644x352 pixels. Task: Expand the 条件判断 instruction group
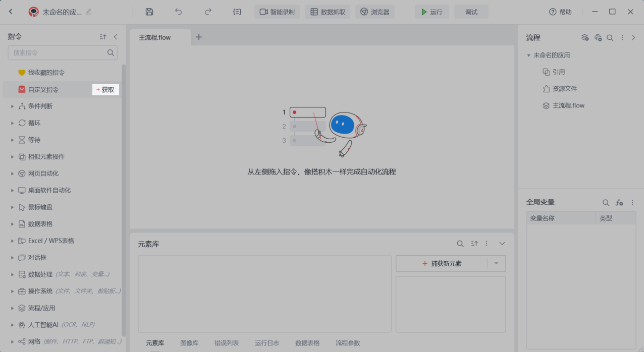click(x=12, y=106)
